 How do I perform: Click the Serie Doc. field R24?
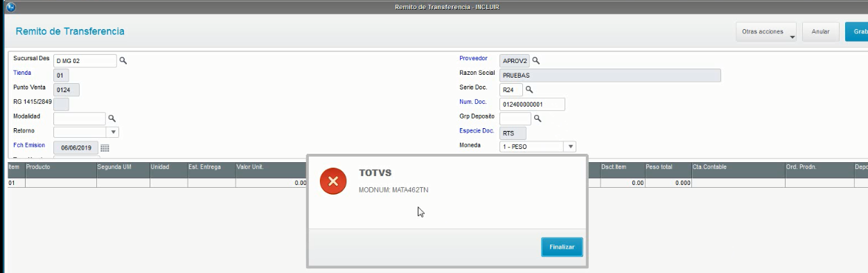pos(511,90)
